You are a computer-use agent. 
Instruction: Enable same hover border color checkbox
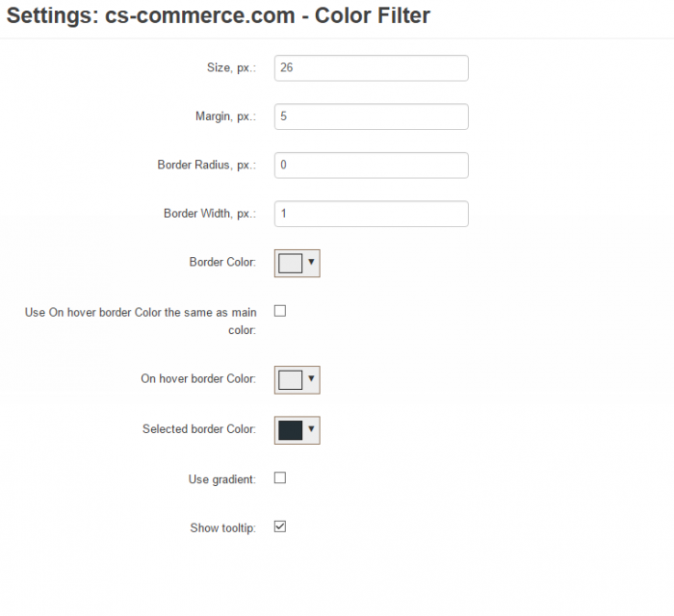click(x=280, y=311)
